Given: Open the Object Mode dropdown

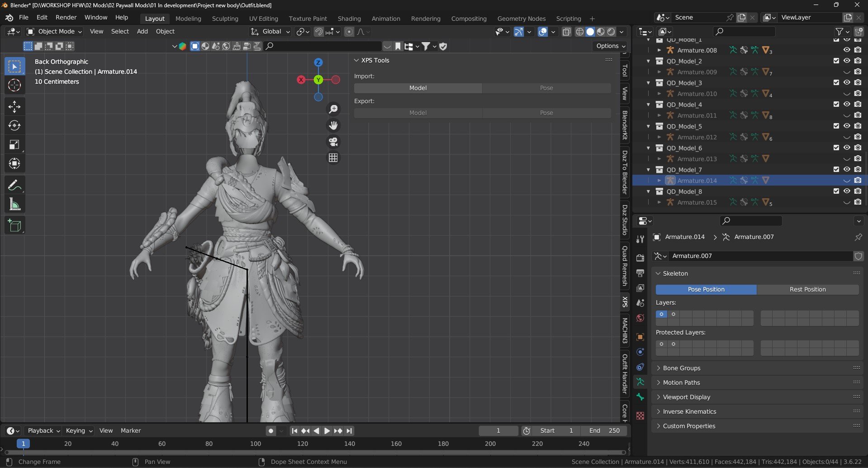Looking at the screenshot, I should (x=55, y=32).
